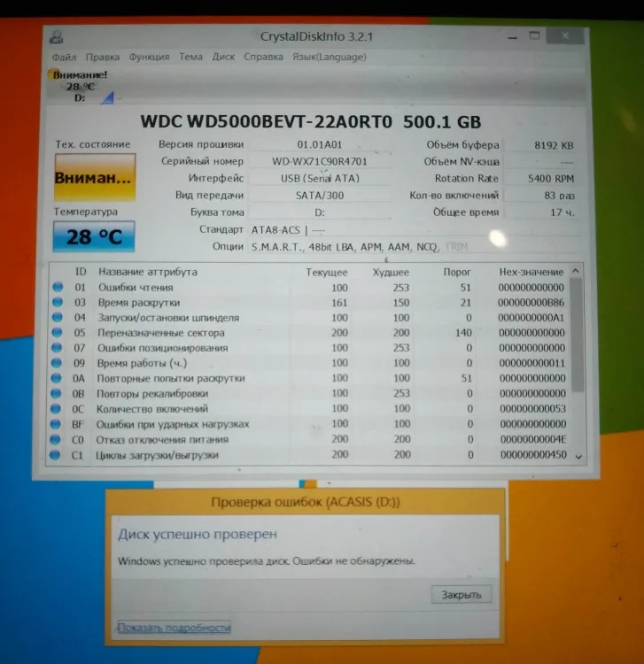Select the Время раскрутки attribute row
This screenshot has height=664, width=644.
coord(309,303)
